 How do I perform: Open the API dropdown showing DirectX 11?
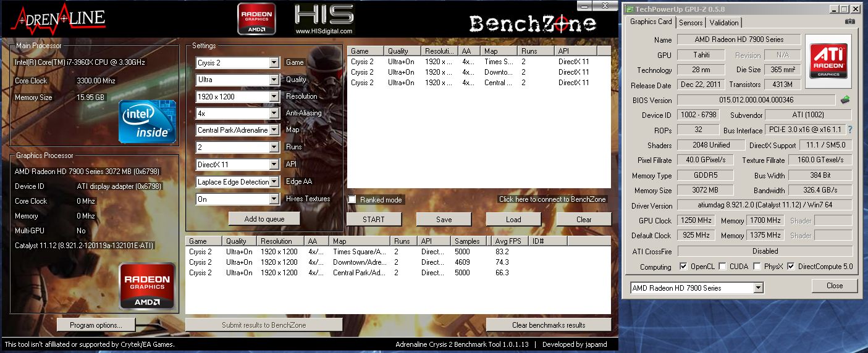tap(238, 165)
